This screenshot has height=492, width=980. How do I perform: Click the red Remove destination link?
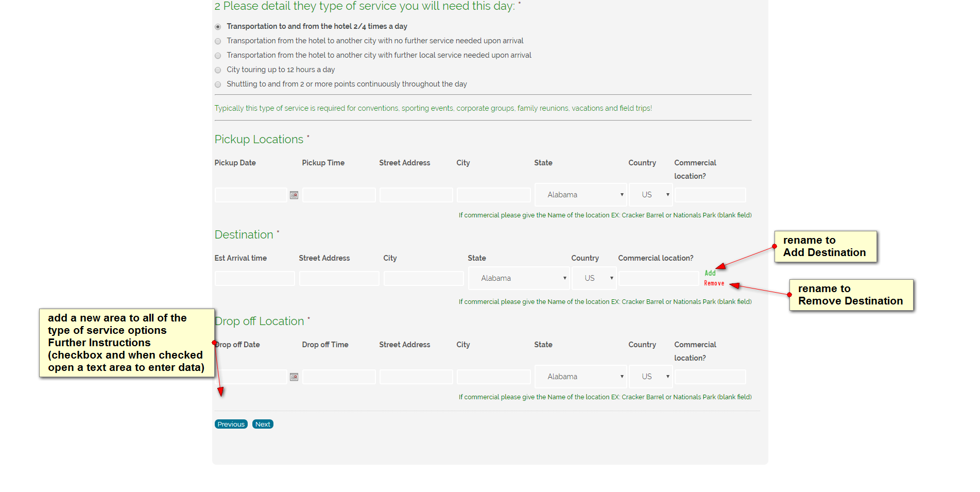click(714, 283)
